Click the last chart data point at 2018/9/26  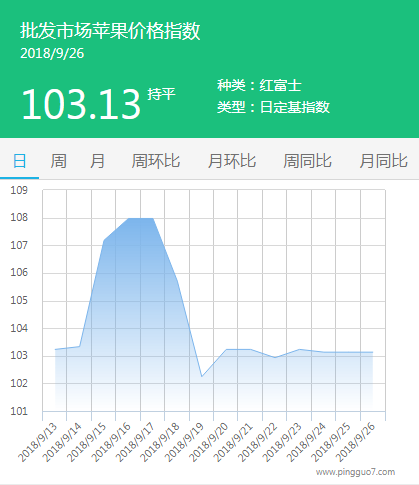pos(373,352)
